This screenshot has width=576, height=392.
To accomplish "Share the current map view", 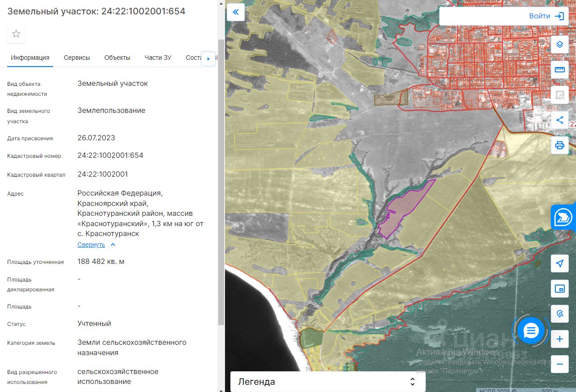I will [560, 120].
